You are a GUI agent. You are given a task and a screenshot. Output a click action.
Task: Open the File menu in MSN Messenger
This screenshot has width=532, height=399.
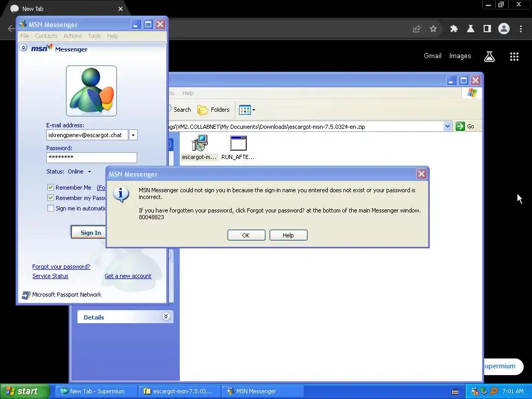tap(24, 36)
